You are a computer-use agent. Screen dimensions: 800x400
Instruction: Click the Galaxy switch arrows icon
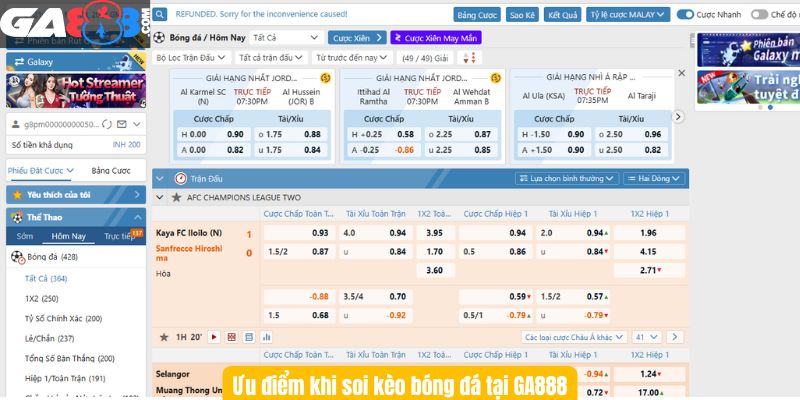pyautogui.click(x=19, y=62)
